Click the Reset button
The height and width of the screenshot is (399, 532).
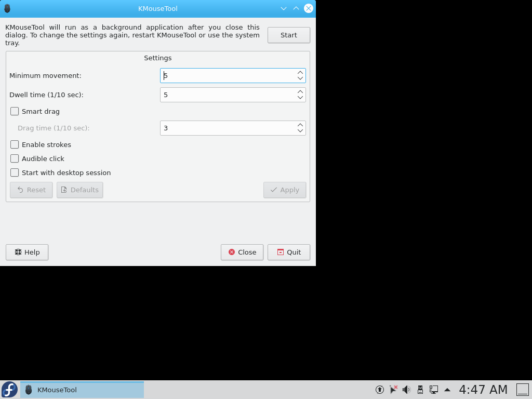tap(31, 190)
